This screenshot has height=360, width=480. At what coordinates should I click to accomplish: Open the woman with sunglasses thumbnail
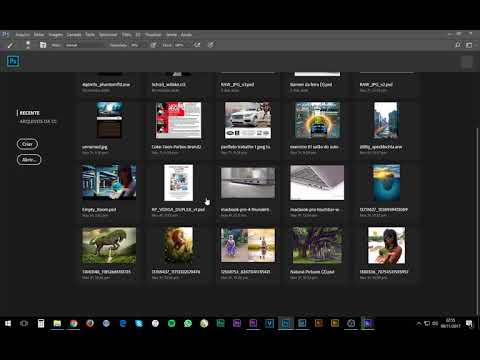point(386,245)
